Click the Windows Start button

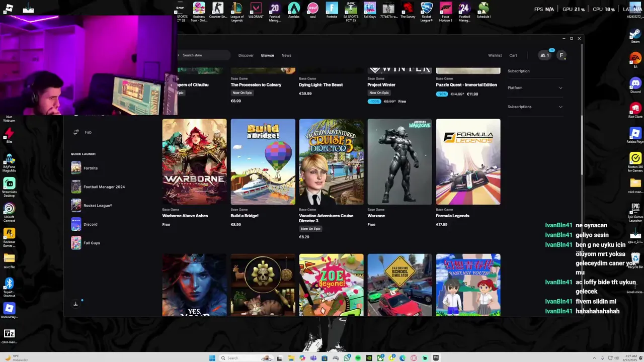click(212, 358)
